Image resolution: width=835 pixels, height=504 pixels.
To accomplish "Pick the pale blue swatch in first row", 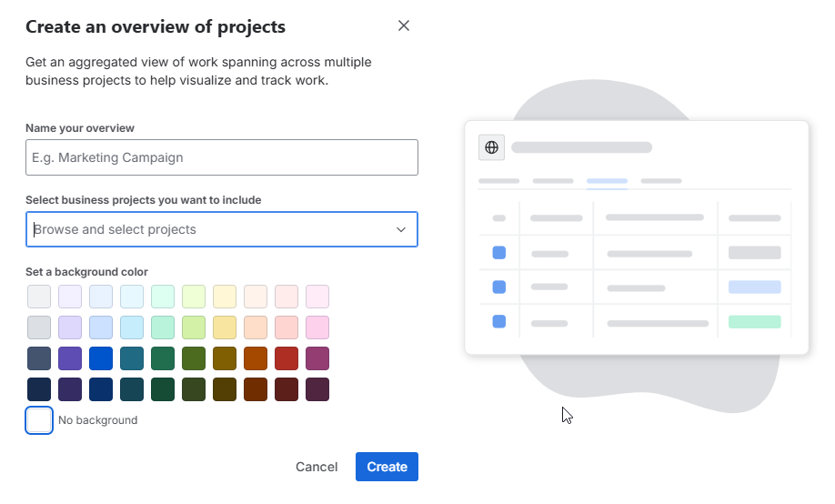I will [x=101, y=297].
